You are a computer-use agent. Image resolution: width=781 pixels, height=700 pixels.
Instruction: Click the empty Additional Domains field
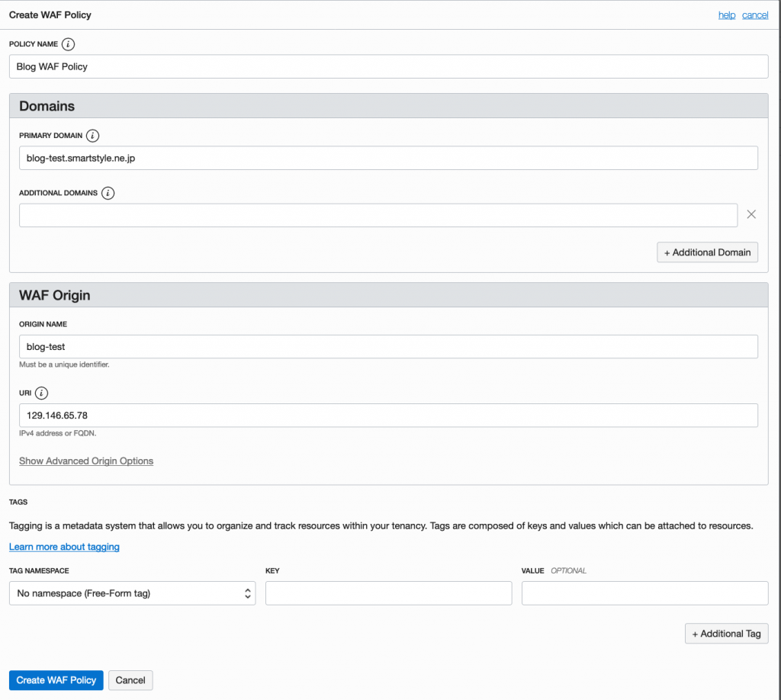point(378,215)
